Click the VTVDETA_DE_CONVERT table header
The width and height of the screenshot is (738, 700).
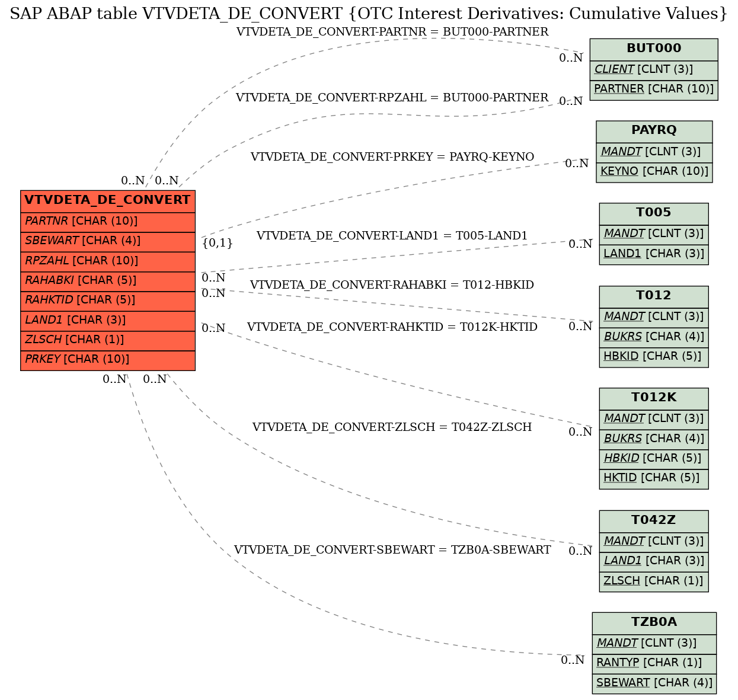click(108, 200)
